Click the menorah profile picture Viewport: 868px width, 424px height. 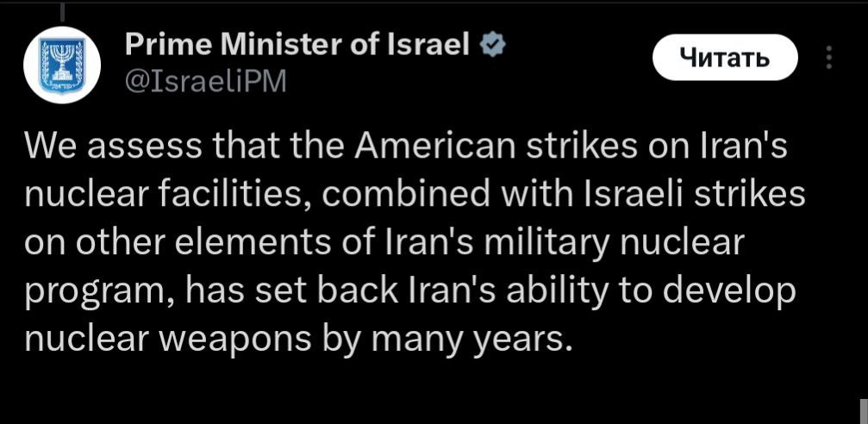[x=62, y=65]
